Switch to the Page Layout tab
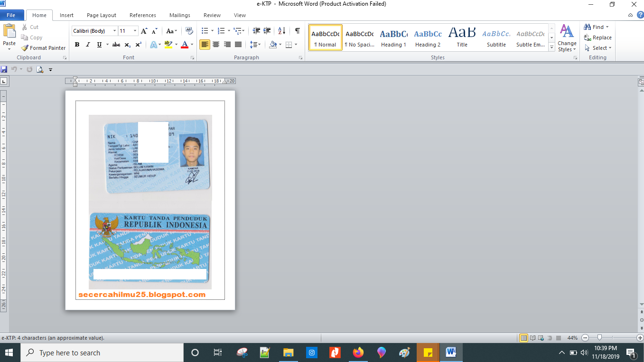 [102, 15]
